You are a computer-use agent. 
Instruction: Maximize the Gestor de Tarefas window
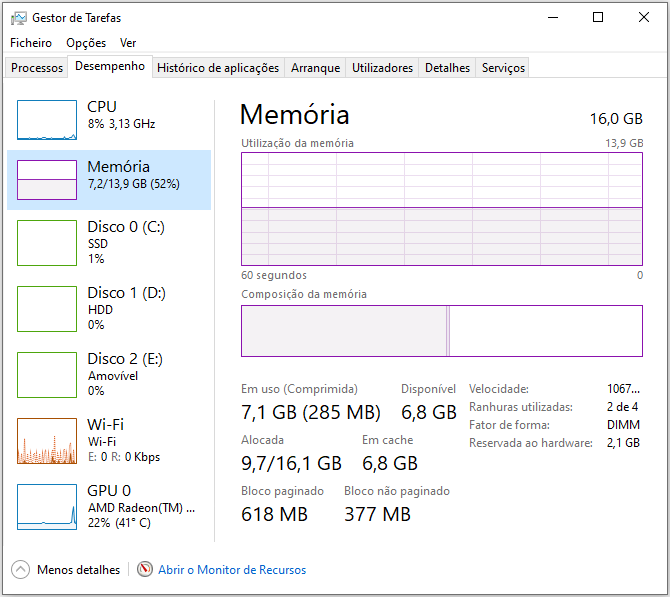click(598, 17)
